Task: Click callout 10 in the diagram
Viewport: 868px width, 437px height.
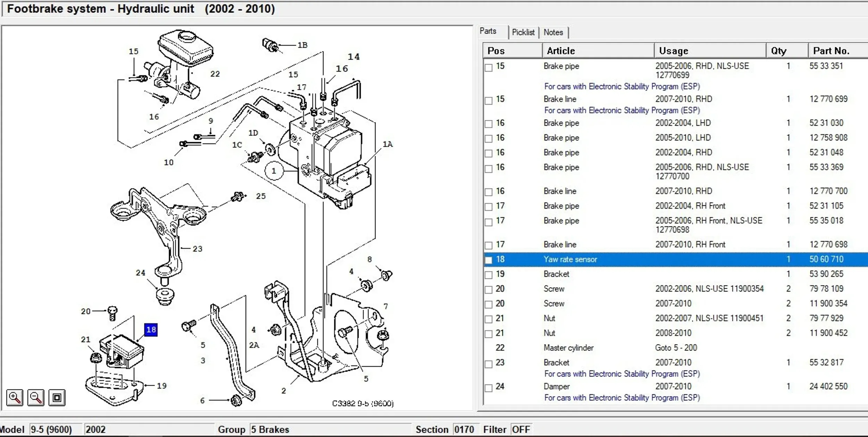Action: (169, 162)
